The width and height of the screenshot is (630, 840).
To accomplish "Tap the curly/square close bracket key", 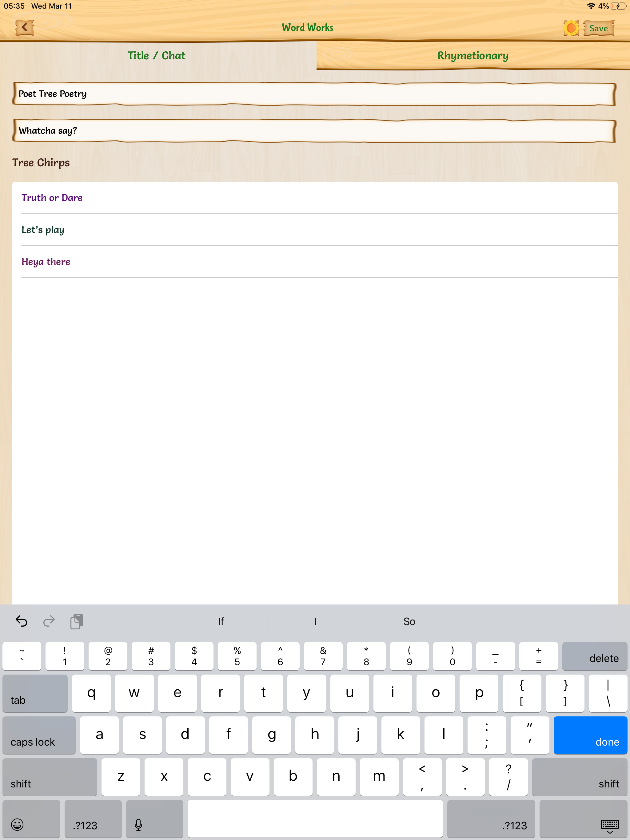I will pyautogui.click(x=565, y=693).
